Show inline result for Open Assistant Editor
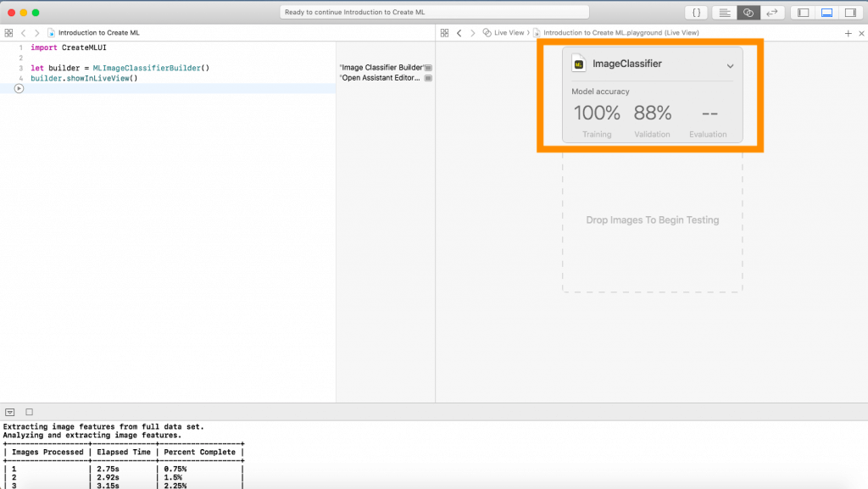The width and height of the screenshot is (868, 489). 429,78
